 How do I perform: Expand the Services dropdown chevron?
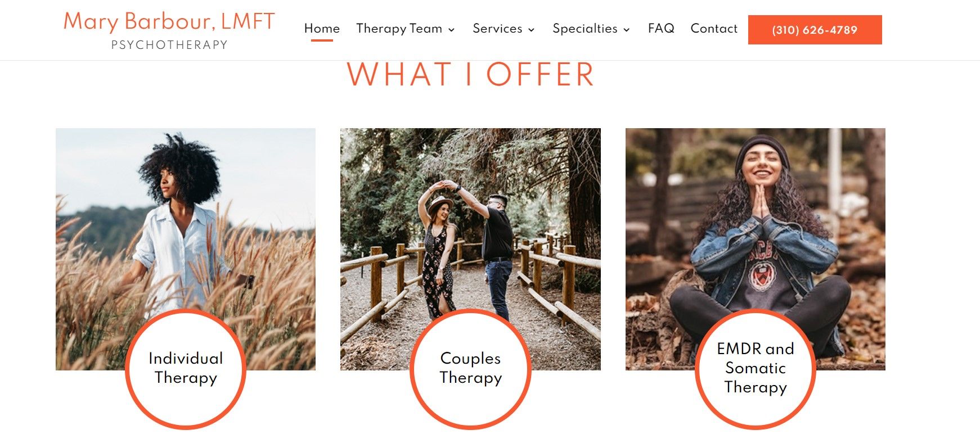531,30
